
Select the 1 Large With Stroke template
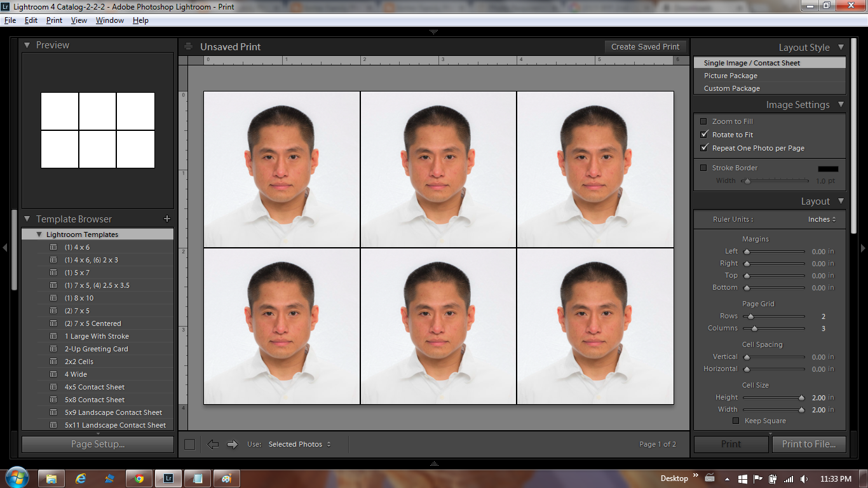[98, 336]
